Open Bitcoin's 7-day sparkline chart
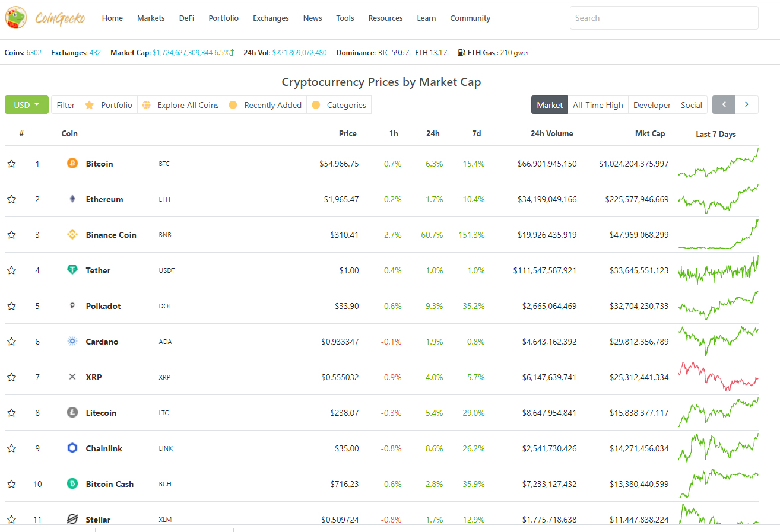The width and height of the screenshot is (780, 532). tap(718, 163)
